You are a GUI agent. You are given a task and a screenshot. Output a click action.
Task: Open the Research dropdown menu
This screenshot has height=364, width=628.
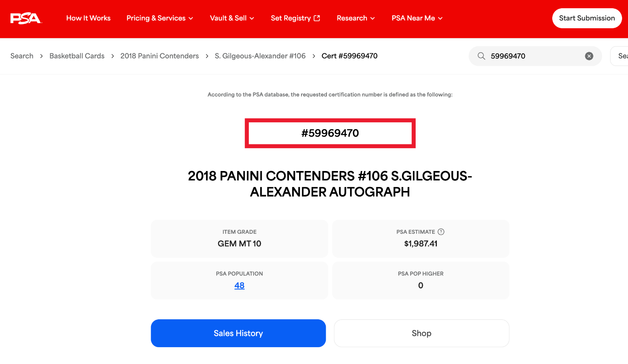point(356,18)
